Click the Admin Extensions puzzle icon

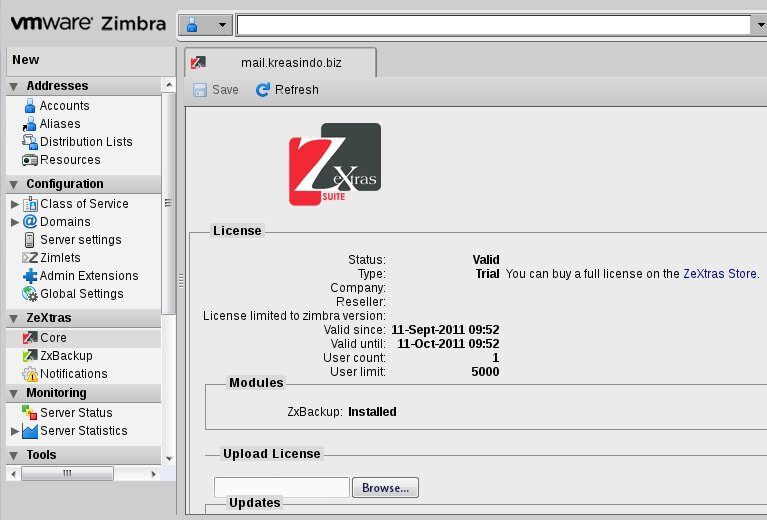30,276
